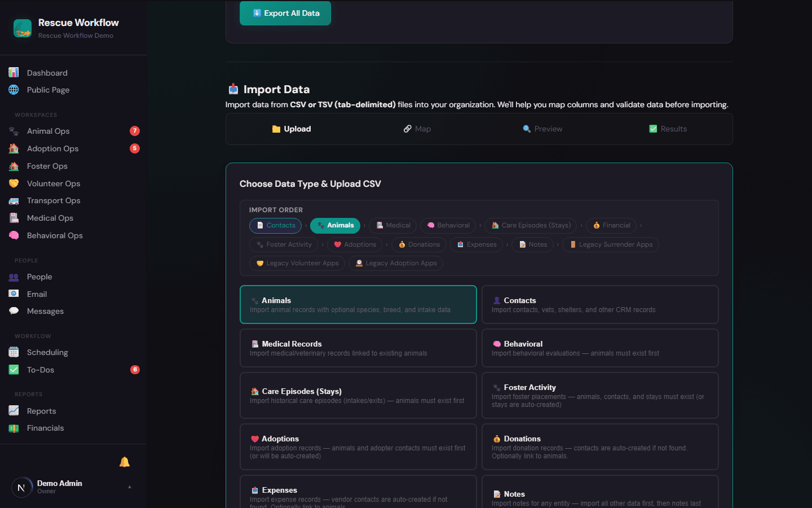Image resolution: width=812 pixels, height=508 pixels.
Task: Open Adoption Ops from its house icon
Action: (x=14, y=148)
